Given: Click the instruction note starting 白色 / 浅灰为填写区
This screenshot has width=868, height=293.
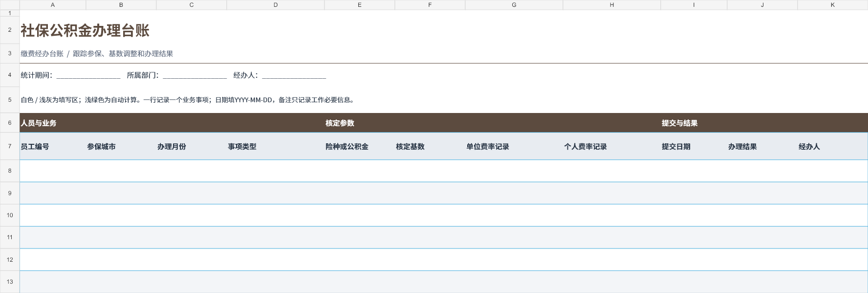Looking at the screenshot, I should coord(187,100).
